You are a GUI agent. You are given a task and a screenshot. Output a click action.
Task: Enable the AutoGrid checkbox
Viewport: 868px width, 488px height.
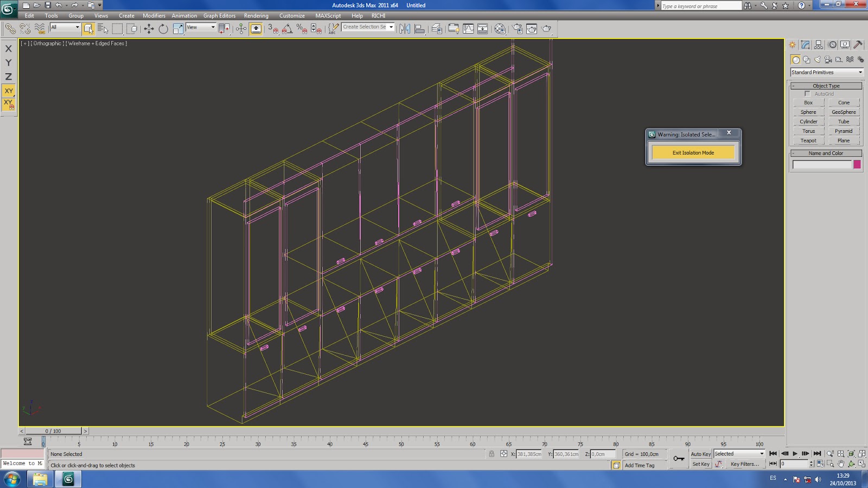pyautogui.click(x=807, y=94)
